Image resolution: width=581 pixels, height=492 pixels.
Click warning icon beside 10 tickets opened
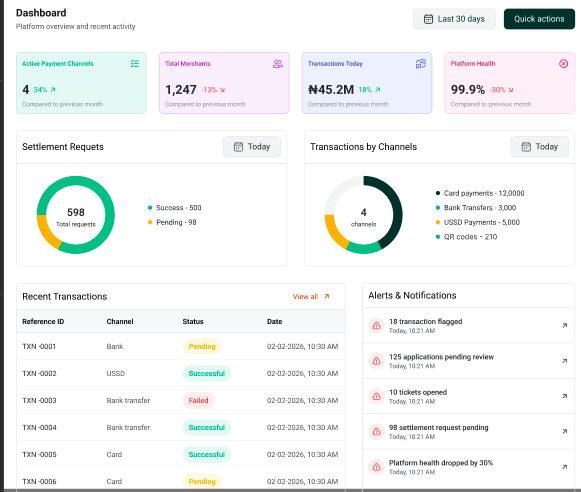coord(376,396)
